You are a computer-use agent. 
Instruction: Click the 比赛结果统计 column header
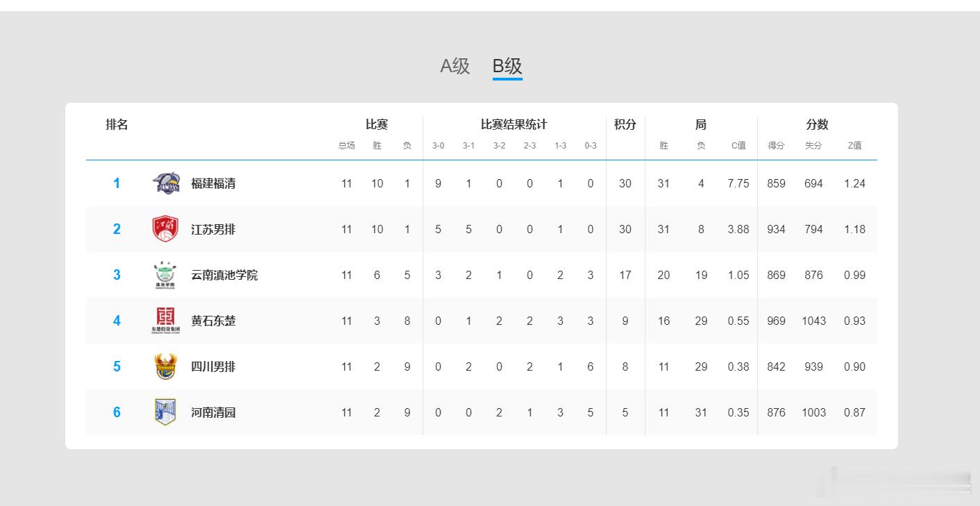point(514,125)
